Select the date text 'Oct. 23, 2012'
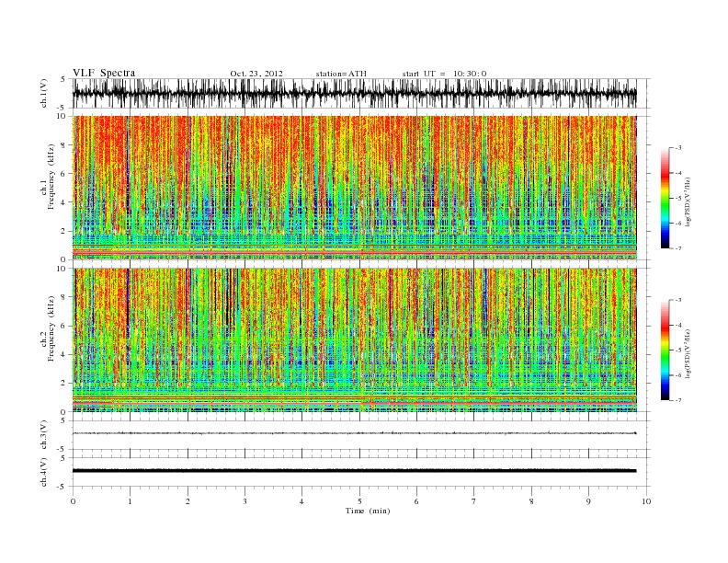Viewport: 728px width, 563px height. point(256,74)
